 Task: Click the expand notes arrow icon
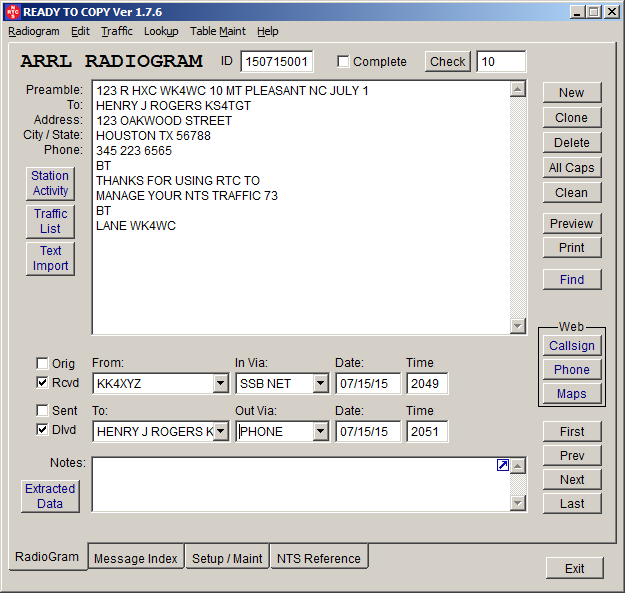503,465
